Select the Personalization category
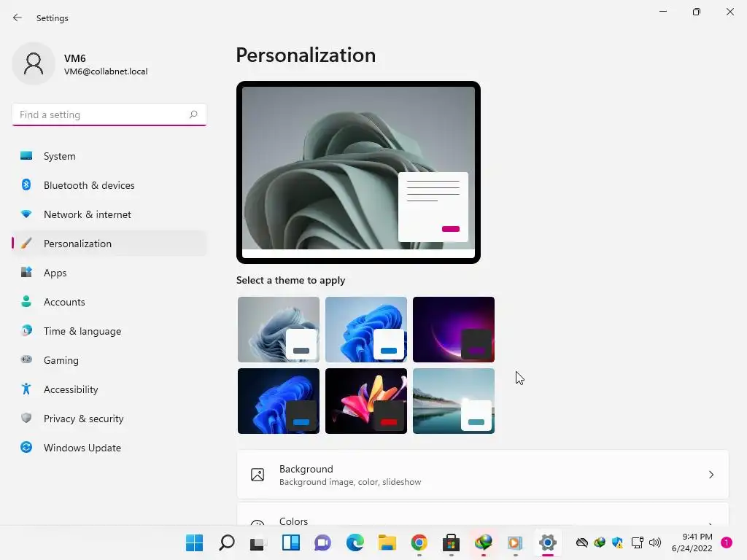The width and height of the screenshot is (747, 560). [x=109, y=244]
